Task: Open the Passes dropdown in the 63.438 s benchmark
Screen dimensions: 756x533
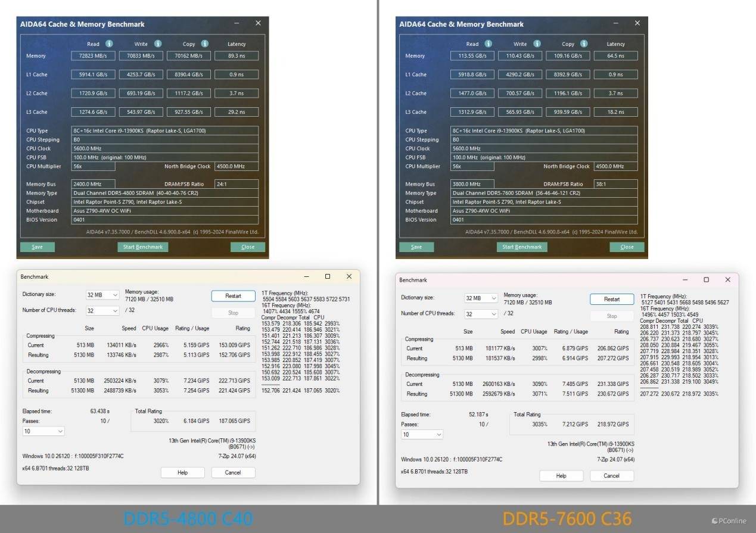Action: pyautogui.click(x=43, y=431)
